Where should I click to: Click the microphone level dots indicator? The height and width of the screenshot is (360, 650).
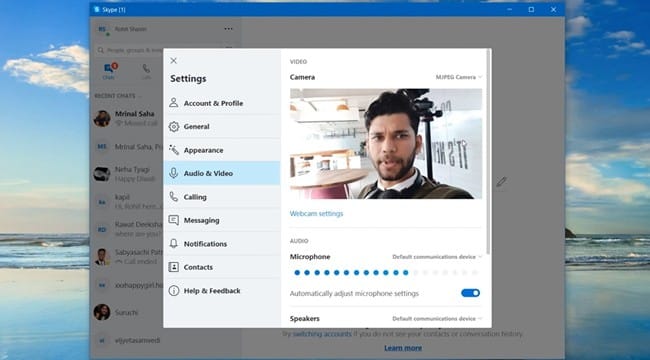(386, 272)
